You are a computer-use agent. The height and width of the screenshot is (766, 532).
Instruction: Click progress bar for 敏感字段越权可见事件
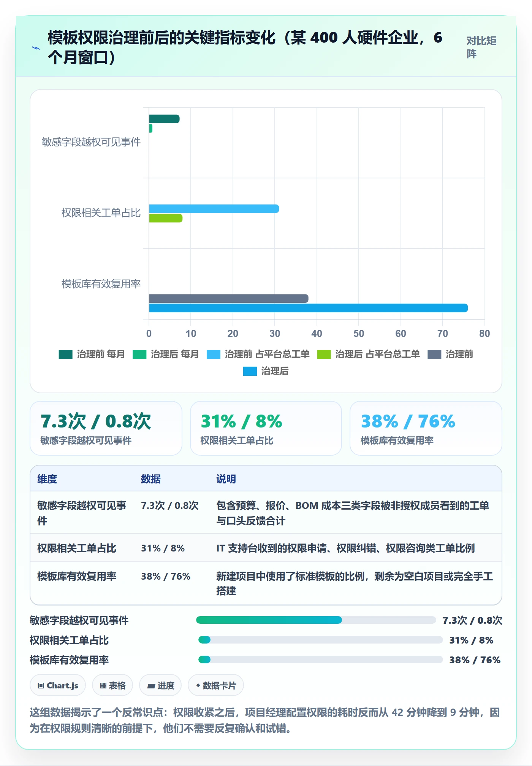click(316, 620)
